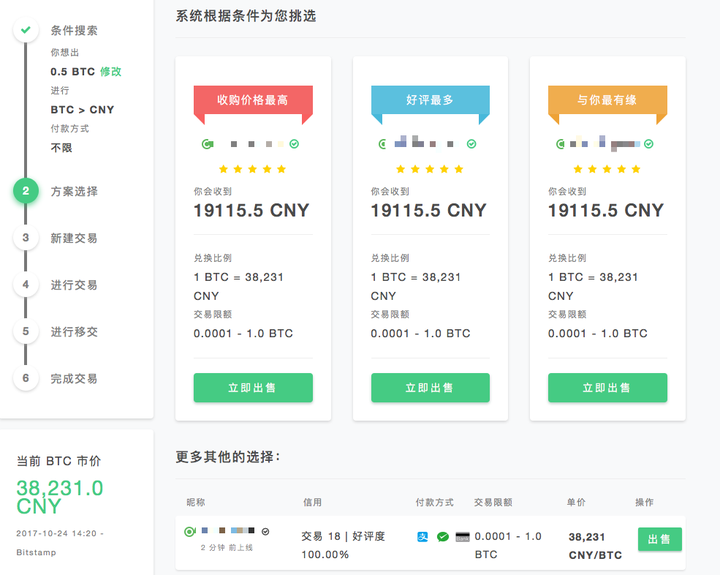
Task: Click online status icon in 收购价格最高 card
Action: tap(208, 144)
